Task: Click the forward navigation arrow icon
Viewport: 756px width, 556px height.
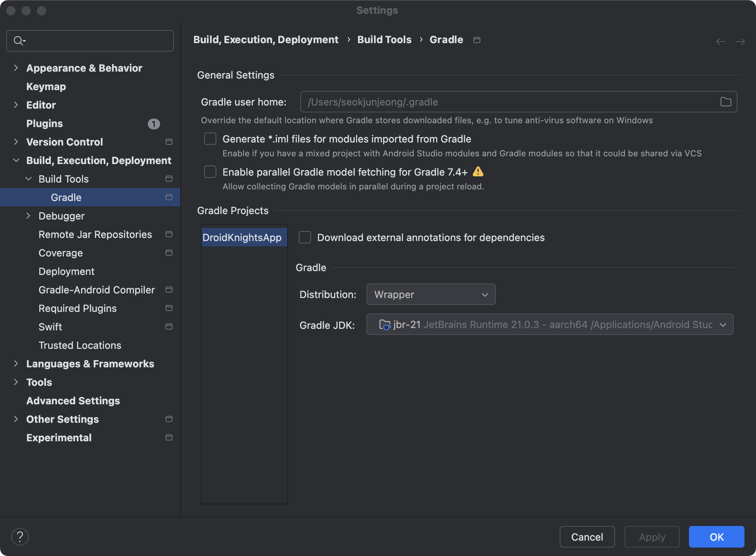Action: pos(740,42)
